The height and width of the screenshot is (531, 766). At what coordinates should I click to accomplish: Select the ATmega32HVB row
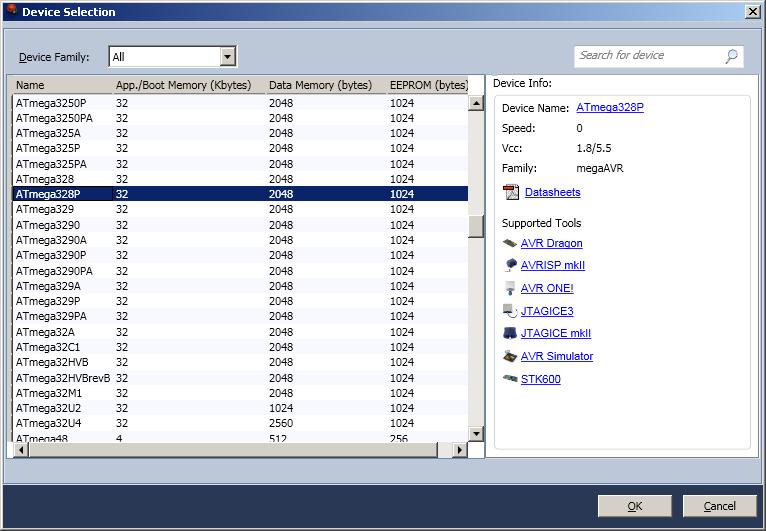[x=240, y=362]
